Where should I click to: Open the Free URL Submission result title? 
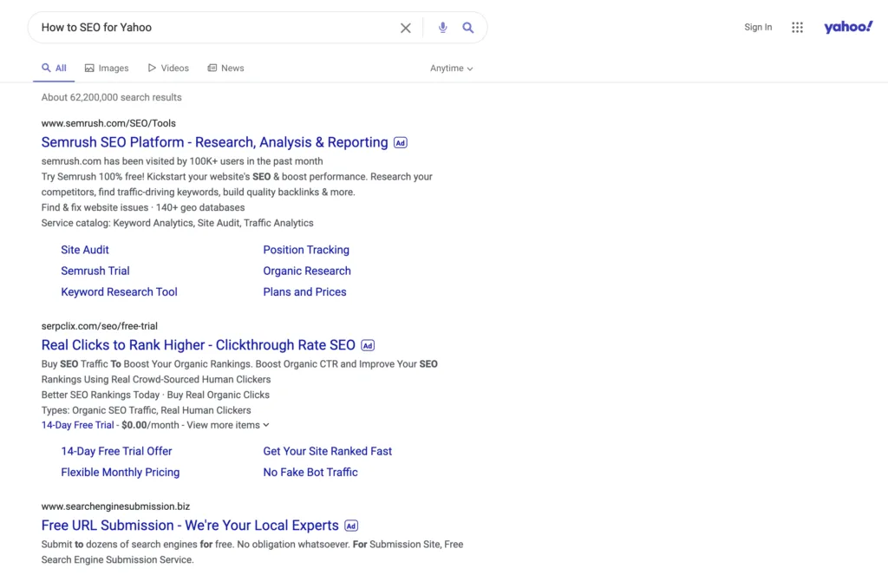tap(190, 525)
